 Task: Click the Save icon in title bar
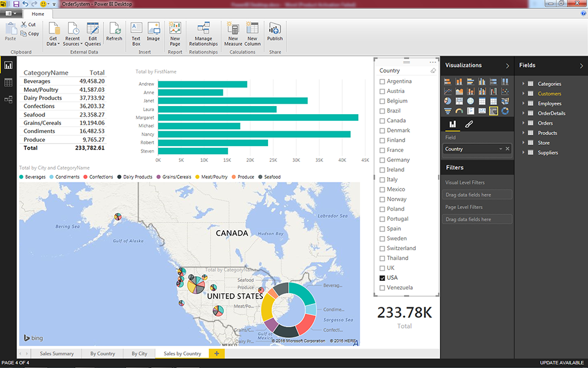pos(16,4)
